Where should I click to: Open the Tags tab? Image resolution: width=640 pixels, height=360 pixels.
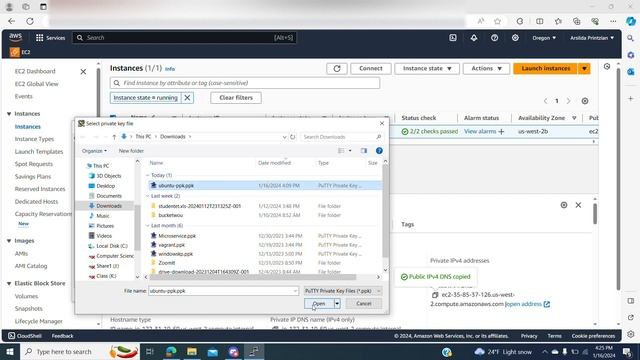point(407,224)
